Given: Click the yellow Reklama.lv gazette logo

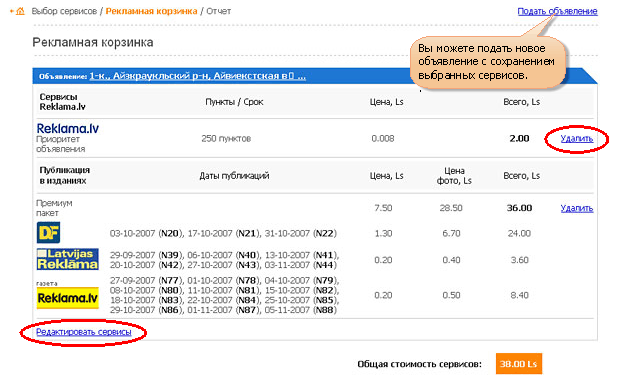Looking at the screenshot, I should 68,298.
